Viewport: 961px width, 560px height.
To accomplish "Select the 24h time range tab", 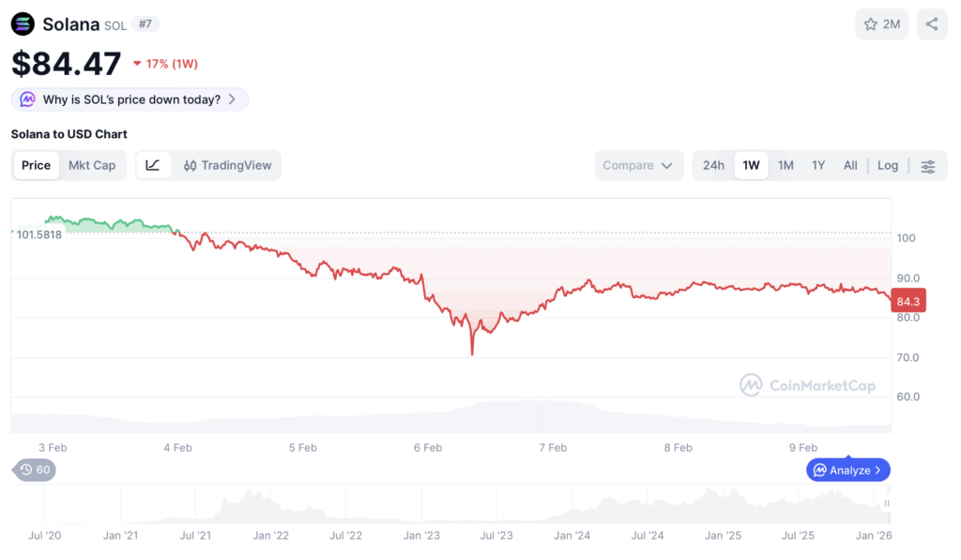I will coord(713,165).
